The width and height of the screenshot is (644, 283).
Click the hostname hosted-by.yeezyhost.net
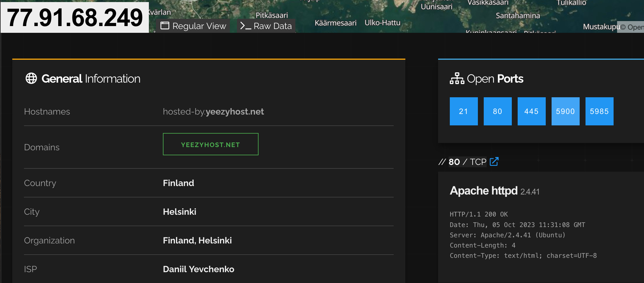213,112
